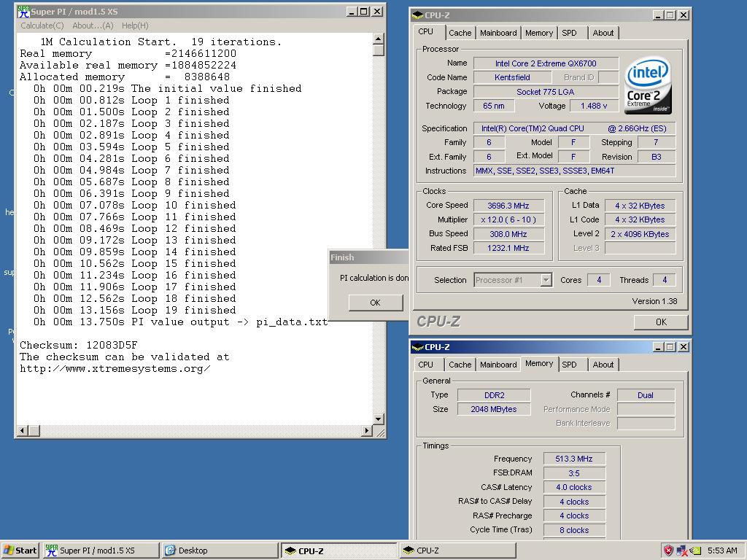Click the Rated FSB 1232.1 MHz value
Screen dimensions: 747x560
click(508, 248)
